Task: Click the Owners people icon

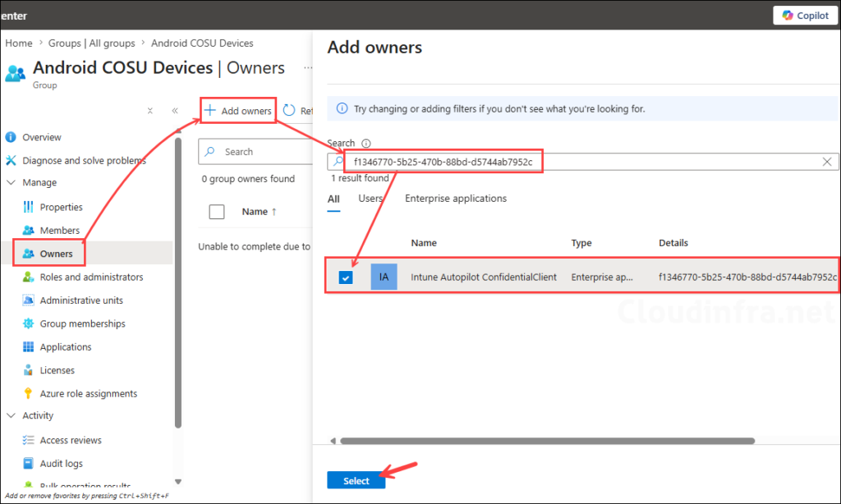Action: coord(29,254)
